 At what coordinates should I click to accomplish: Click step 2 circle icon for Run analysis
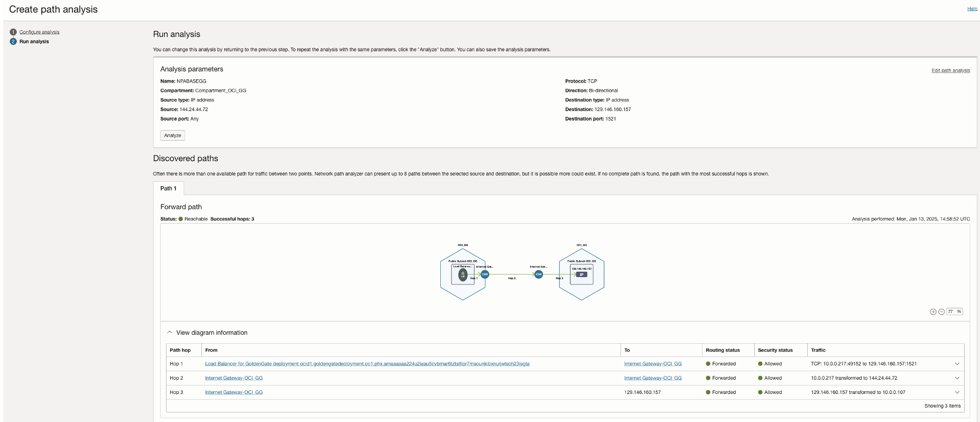[x=13, y=41]
